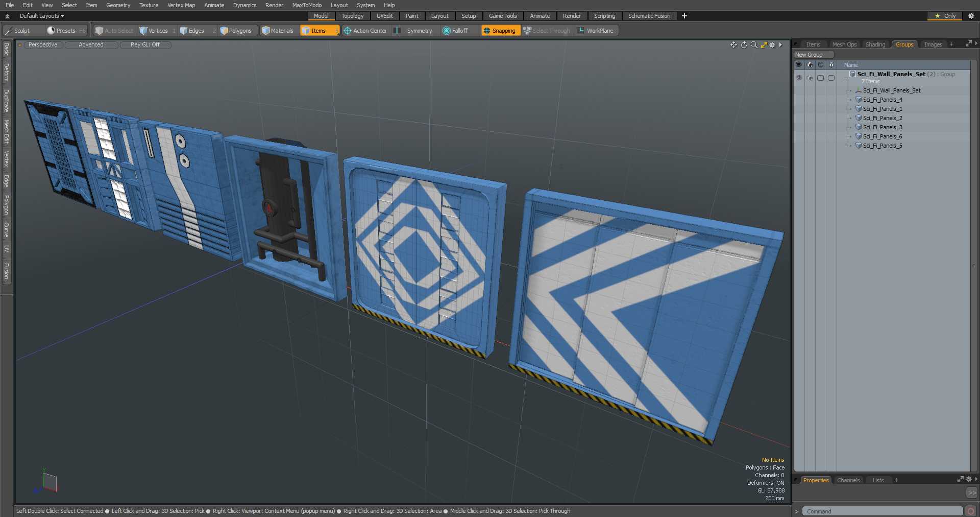980x517 pixels.
Task: Toggle render visibility for Sci_Fi_Wall_Panels_Set group
Action: click(x=810, y=78)
